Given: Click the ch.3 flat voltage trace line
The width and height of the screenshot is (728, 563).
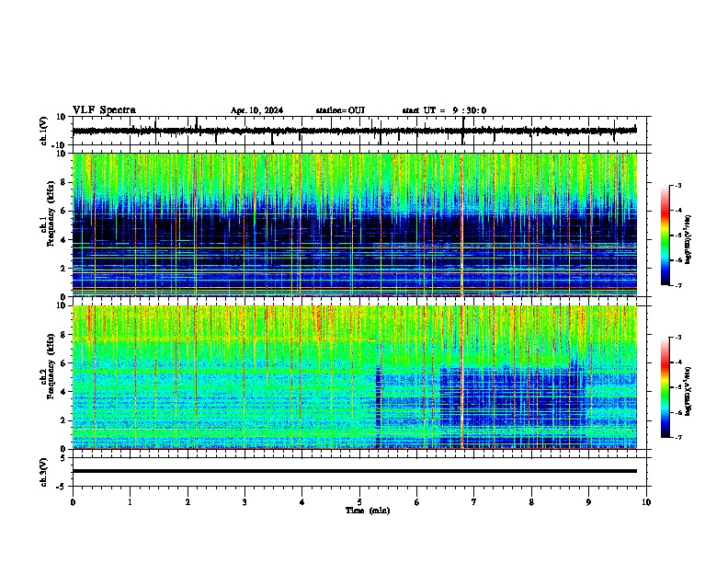Looking at the screenshot, I should [355, 471].
